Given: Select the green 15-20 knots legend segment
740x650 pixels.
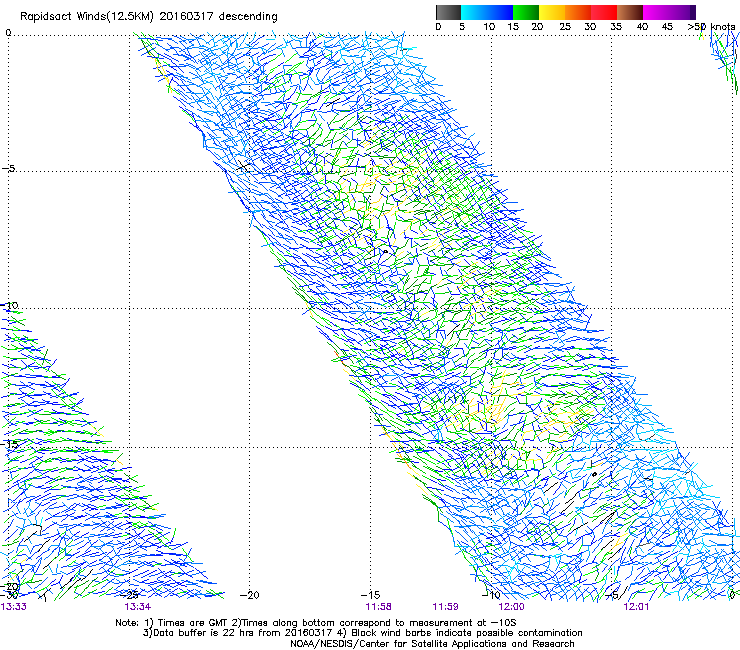Looking at the screenshot, I should click(526, 12).
